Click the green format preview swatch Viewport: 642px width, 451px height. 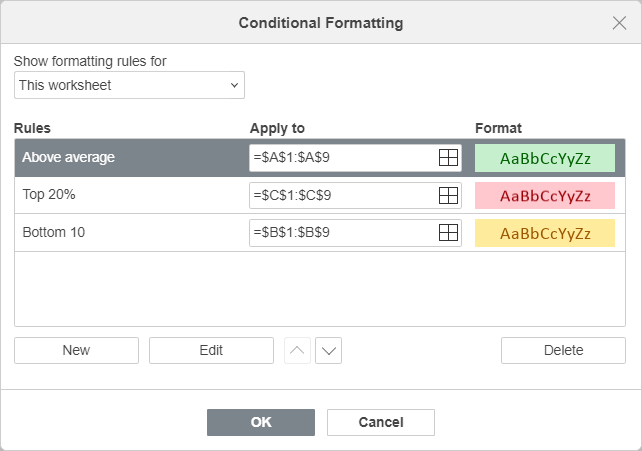tap(545, 158)
